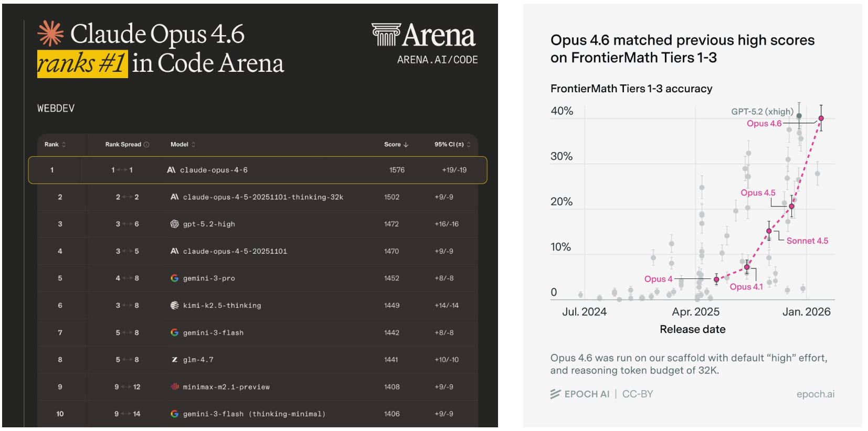
Task: Click the Rank Spread info icon
Action: click(146, 145)
